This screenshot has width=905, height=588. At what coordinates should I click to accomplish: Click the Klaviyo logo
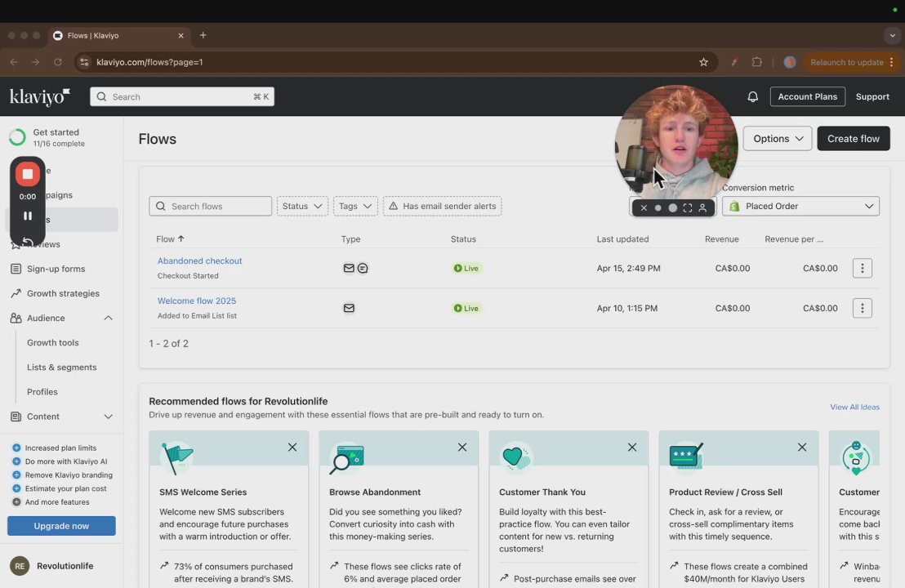click(x=40, y=97)
